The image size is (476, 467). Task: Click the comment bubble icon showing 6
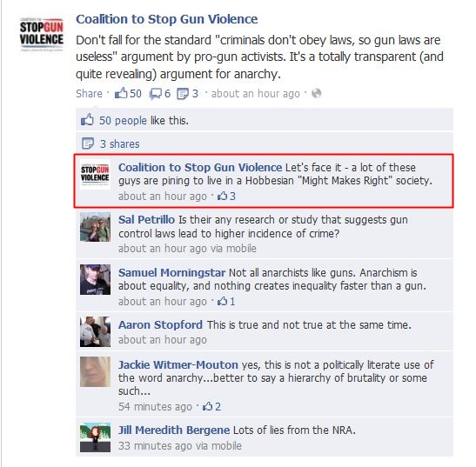pyautogui.click(x=156, y=94)
